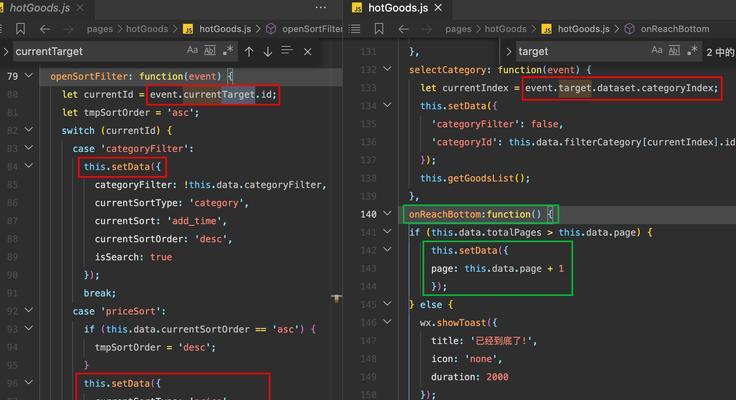Jump to next match in currentTarget search
736x400 pixels.
point(268,52)
